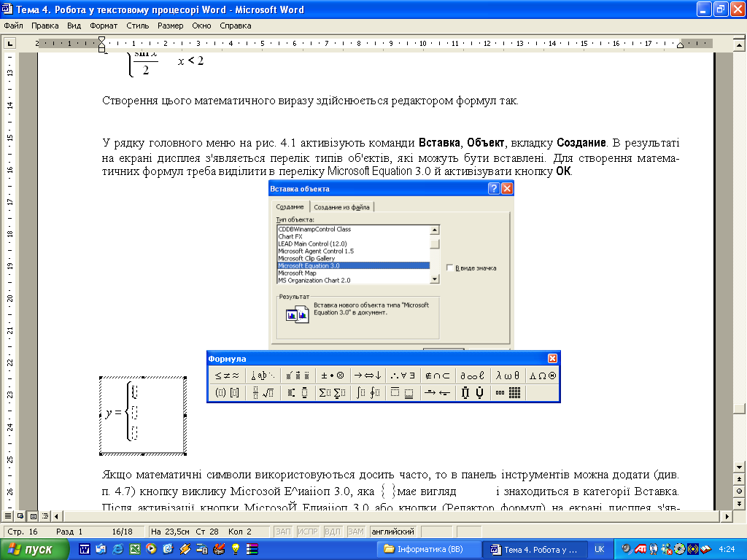Open subscript and superscript templates palette
Screen dimensions: 747x560
coord(298,393)
